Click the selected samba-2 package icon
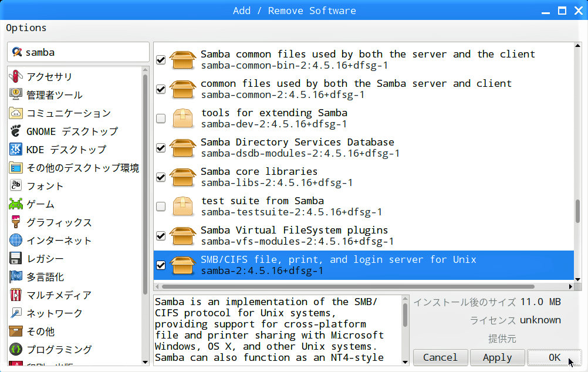The height and width of the screenshot is (372, 588). [183, 265]
